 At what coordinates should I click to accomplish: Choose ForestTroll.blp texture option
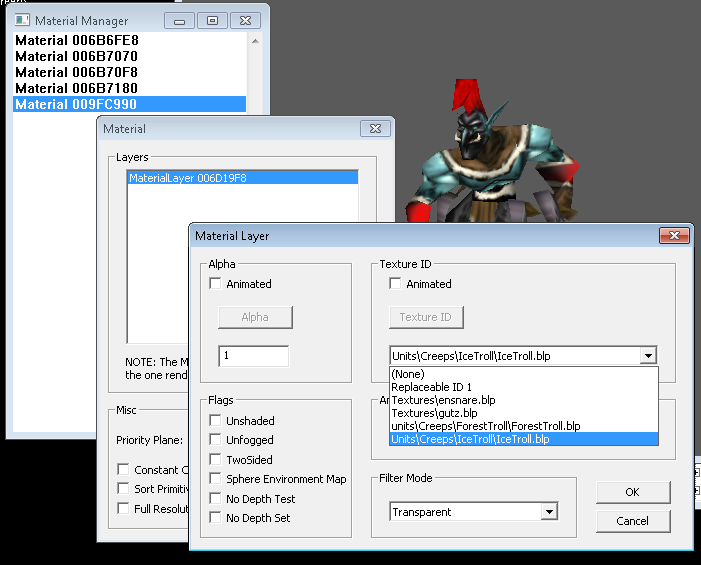coord(524,426)
